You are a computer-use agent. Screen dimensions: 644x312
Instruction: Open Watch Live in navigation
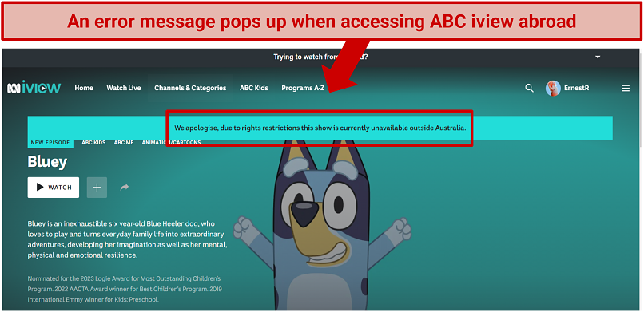[x=124, y=88]
